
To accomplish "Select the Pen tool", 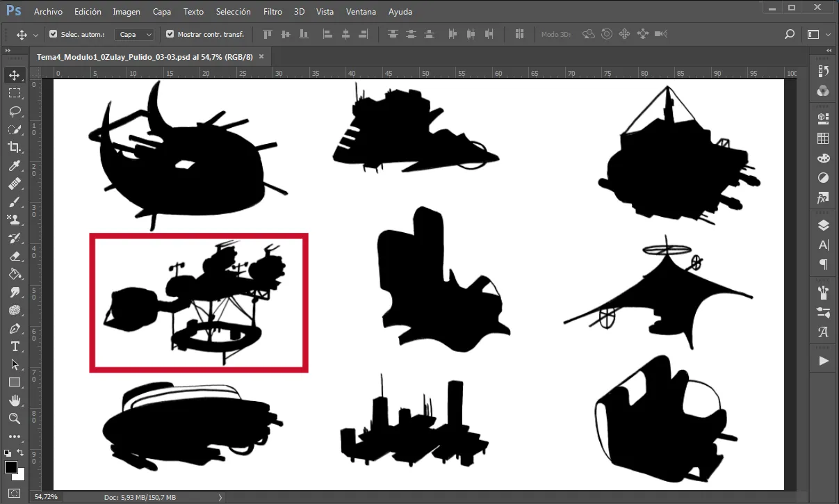I will point(15,328).
